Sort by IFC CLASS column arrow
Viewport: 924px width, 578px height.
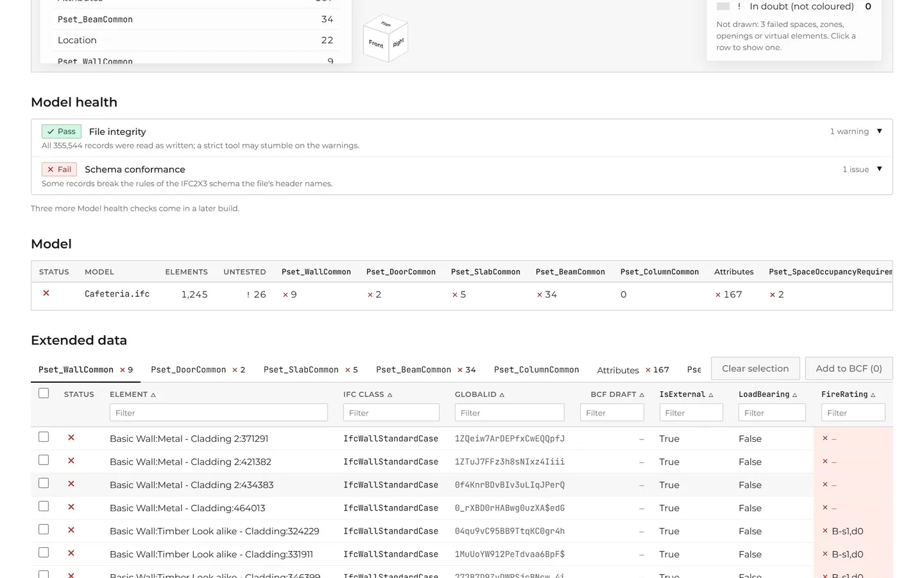pos(389,395)
